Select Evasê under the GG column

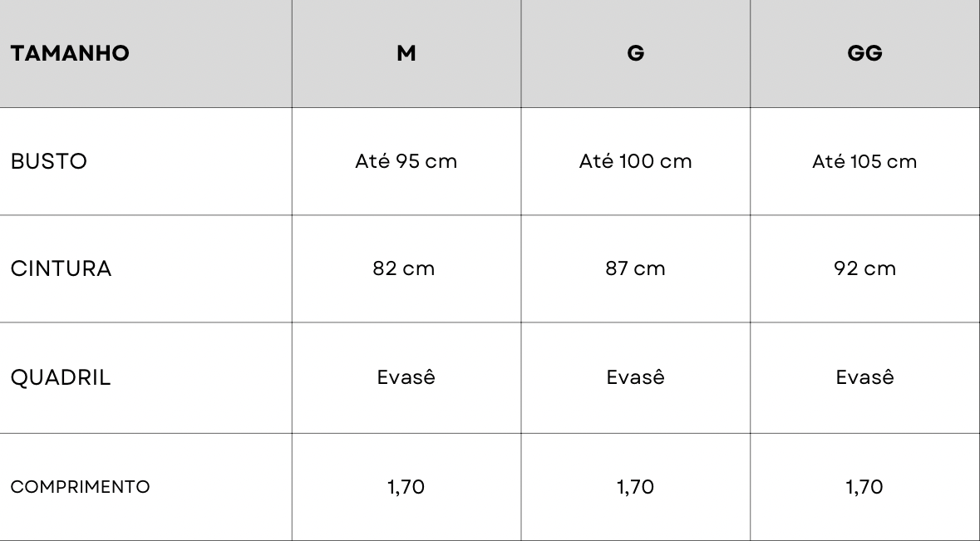(864, 377)
